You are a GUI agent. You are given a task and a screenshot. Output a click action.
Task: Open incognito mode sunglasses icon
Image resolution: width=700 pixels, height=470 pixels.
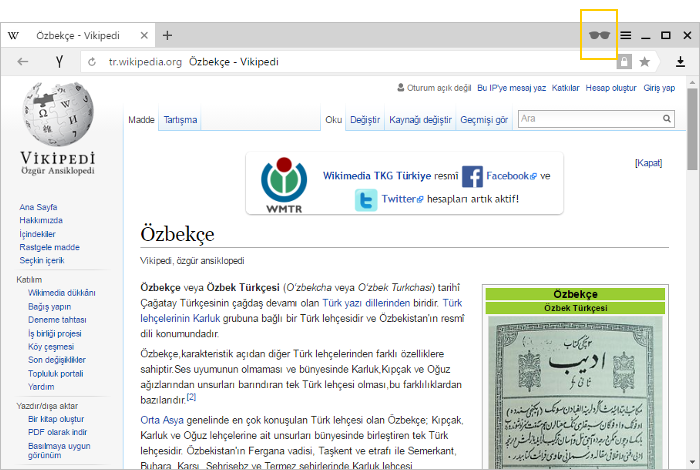tap(599, 35)
